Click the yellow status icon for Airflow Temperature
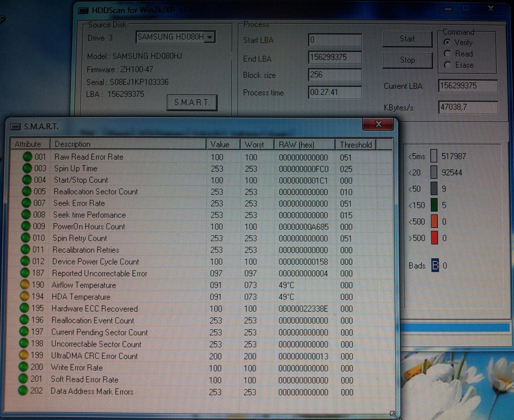The width and height of the screenshot is (514, 420). [x=25, y=285]
